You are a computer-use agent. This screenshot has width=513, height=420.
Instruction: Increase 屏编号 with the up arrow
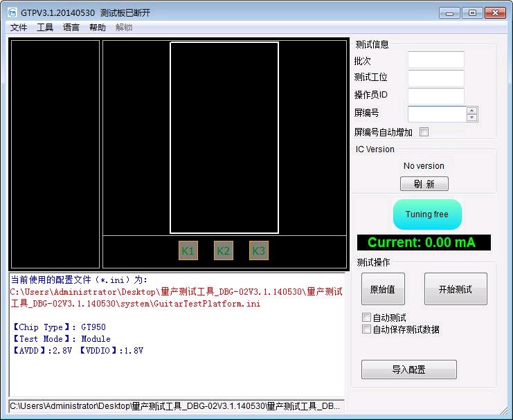[x=471, y=111]
